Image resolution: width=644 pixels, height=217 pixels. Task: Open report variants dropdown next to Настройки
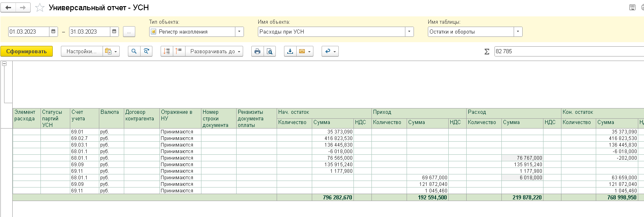111,51
